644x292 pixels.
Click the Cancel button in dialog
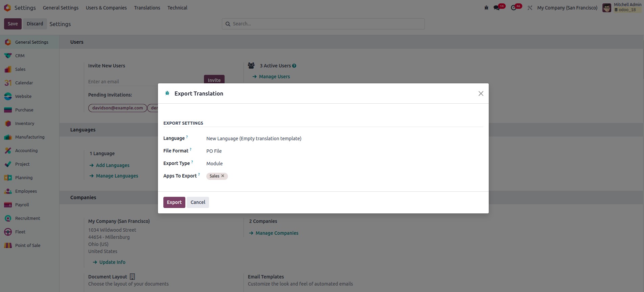coord(198,202)
